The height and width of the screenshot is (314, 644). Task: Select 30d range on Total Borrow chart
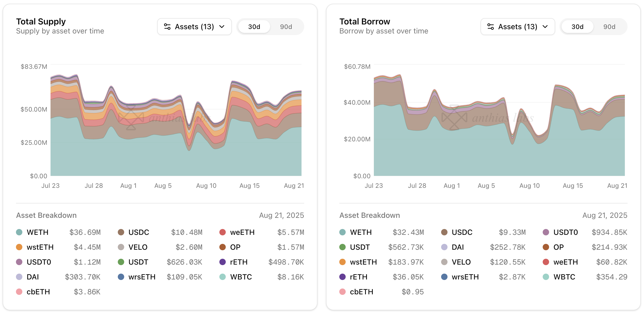tap(577, 27)
